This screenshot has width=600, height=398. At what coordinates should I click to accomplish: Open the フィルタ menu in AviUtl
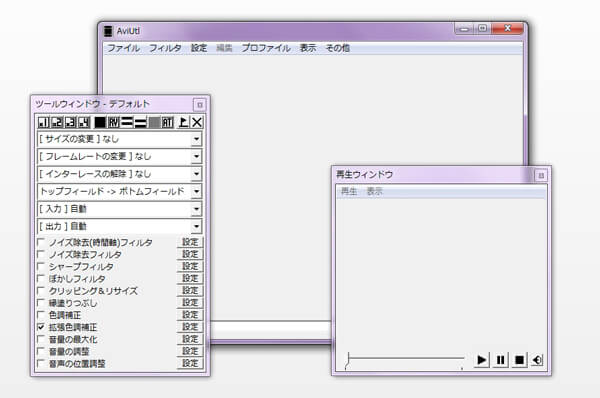[165, 48]
